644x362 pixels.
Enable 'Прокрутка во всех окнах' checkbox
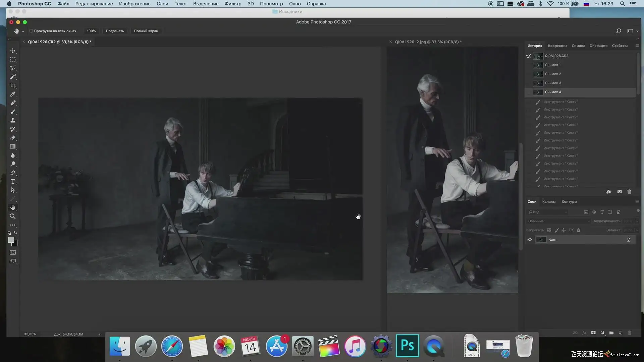pyautogui.click(x=31, y=31)
